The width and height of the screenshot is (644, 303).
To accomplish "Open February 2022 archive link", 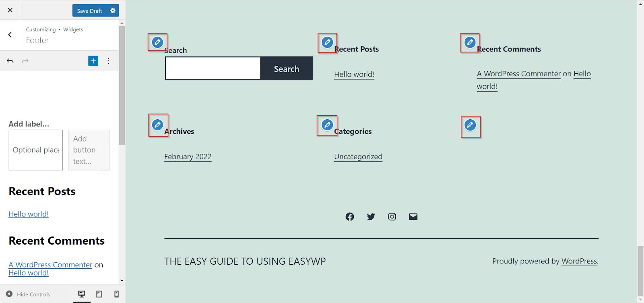I will pos(188,157).
